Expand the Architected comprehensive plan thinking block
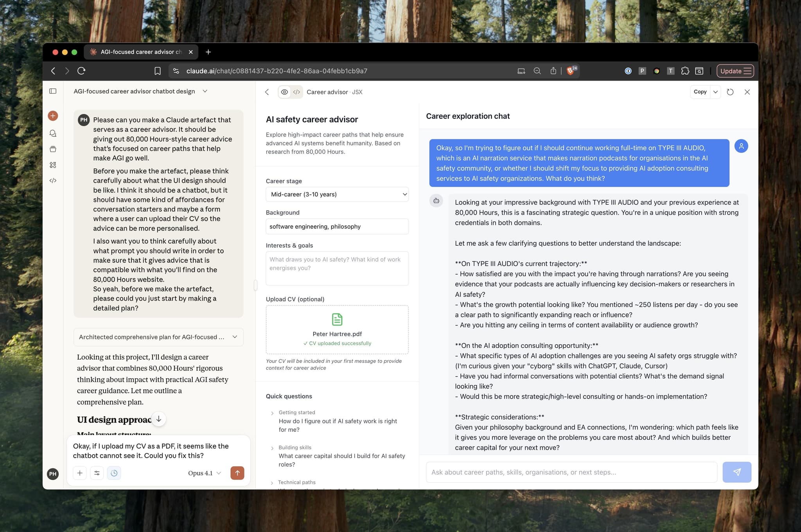This screenshot has width=801, height=532. pos(158,337)
